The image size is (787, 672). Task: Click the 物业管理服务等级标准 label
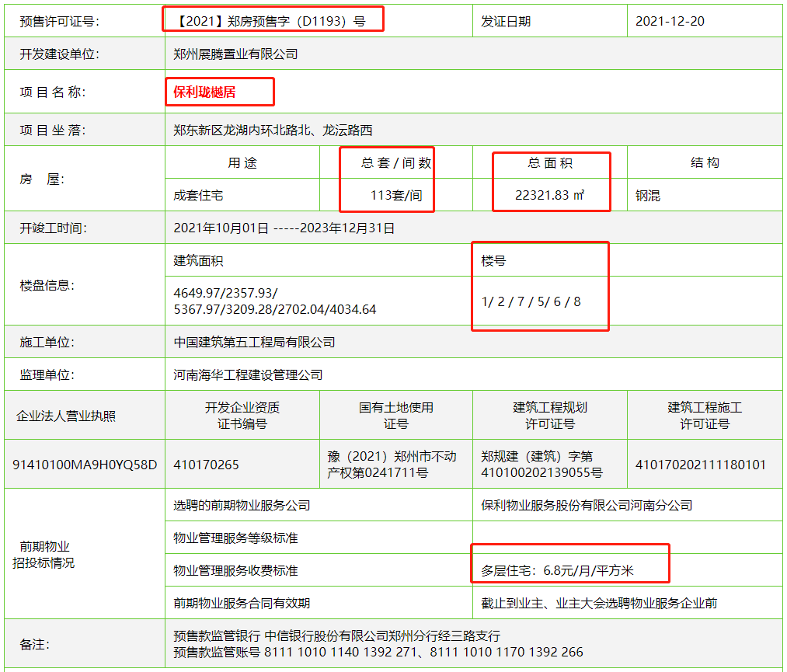click(x=235, y=538)
